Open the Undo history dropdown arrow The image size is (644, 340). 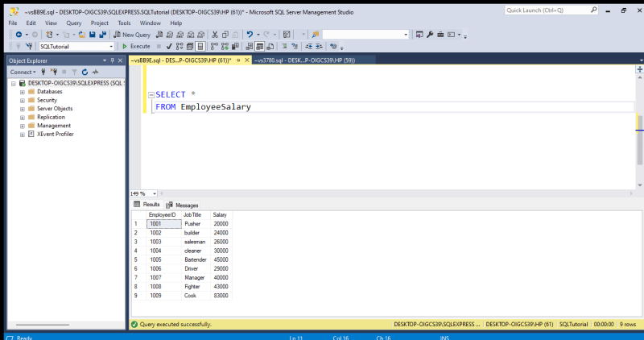pyautogui.click(x=258, y=35)
